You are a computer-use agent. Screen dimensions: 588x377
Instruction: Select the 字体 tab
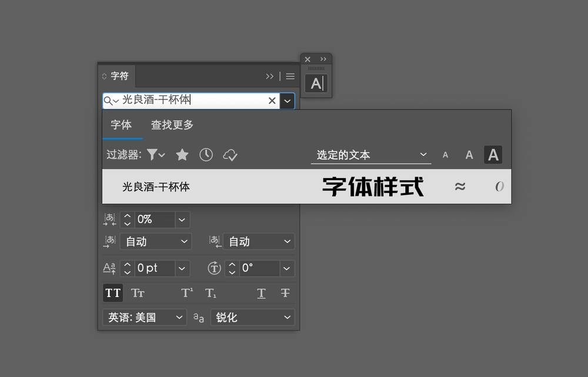pyautogui.click(x=122, y=125)
